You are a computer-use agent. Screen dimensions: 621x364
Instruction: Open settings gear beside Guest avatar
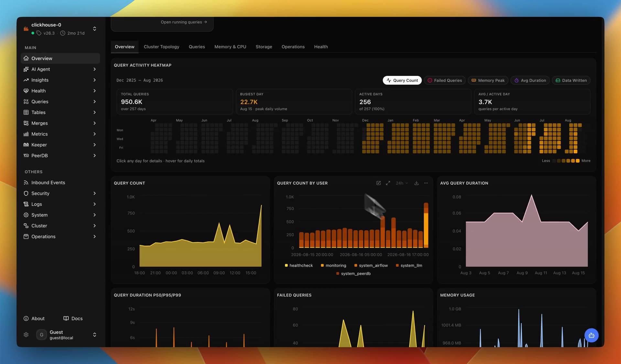click(x=26, y=335)
